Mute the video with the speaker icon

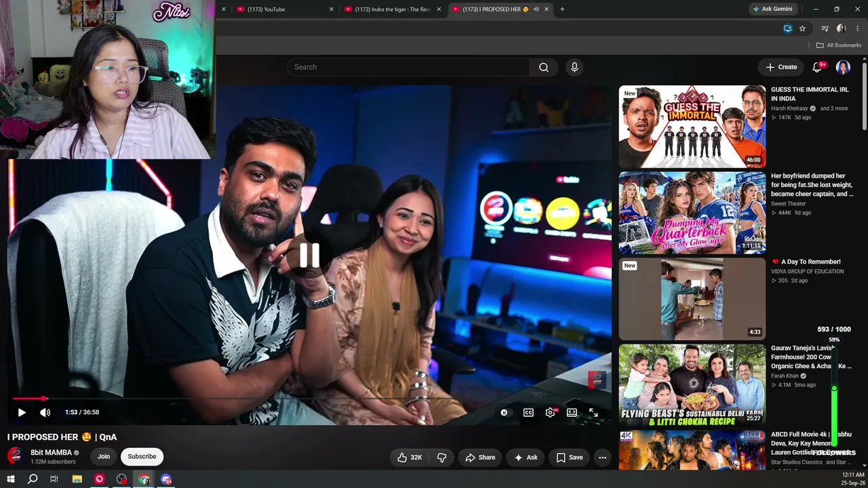point(45,412)
